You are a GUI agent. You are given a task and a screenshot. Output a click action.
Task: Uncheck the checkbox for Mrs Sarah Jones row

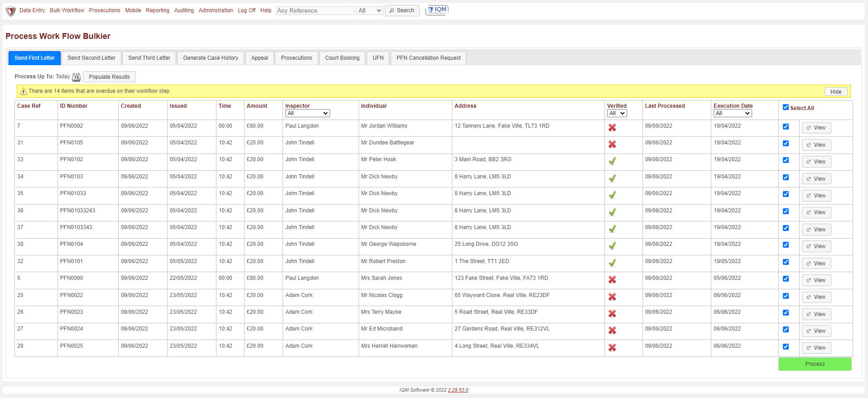[x=786, y=279]
